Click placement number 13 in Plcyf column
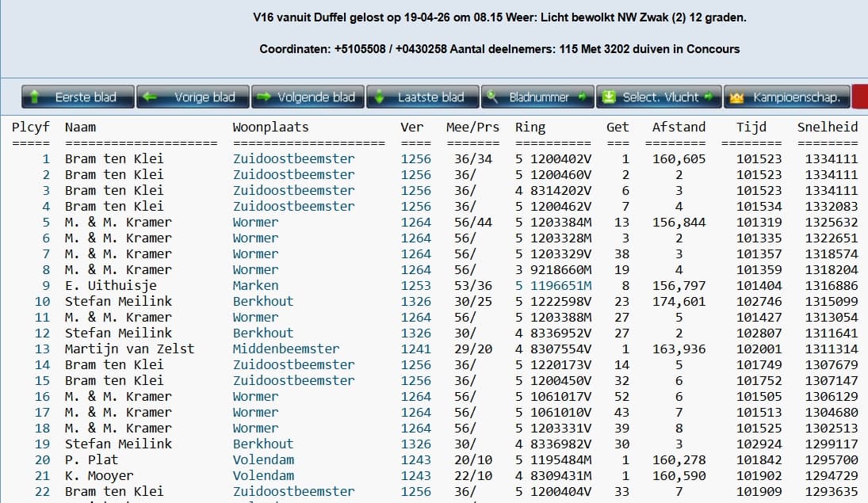 (42, 349)
